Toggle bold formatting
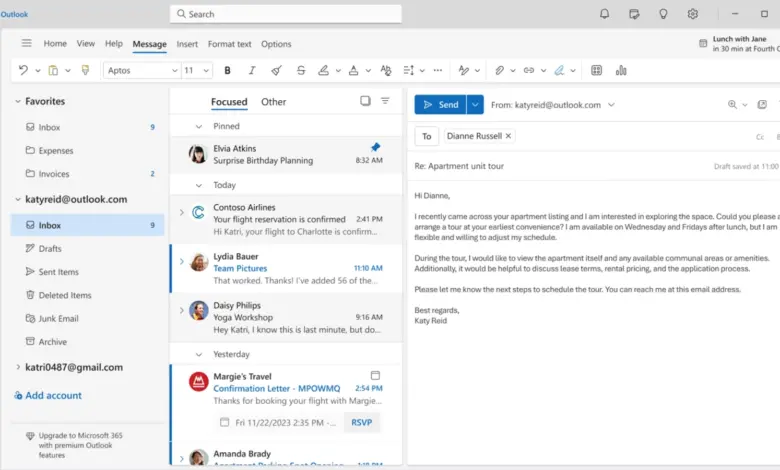Viewport: 780px width, 470px height. coord(227,71)
